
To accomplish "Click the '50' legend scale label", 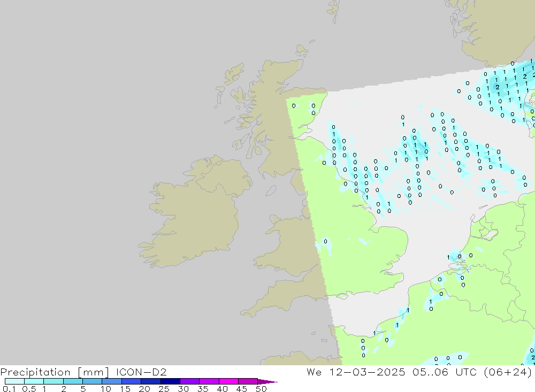I will [261, 389].
